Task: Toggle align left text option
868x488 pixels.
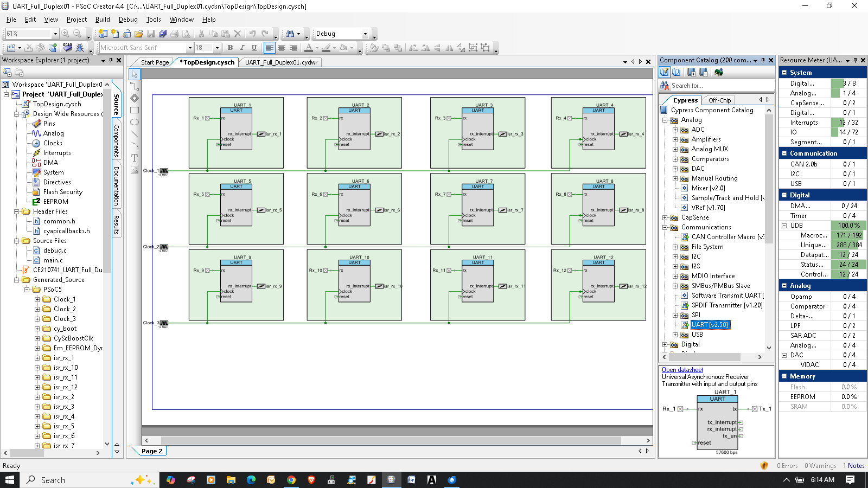Action: pyautogui.click(x=269, y=48)
